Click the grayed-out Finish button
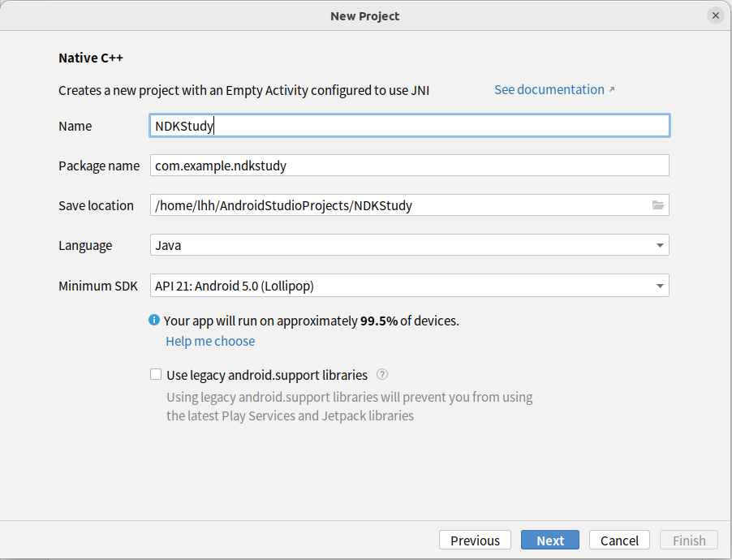 [x=688, y=540]
